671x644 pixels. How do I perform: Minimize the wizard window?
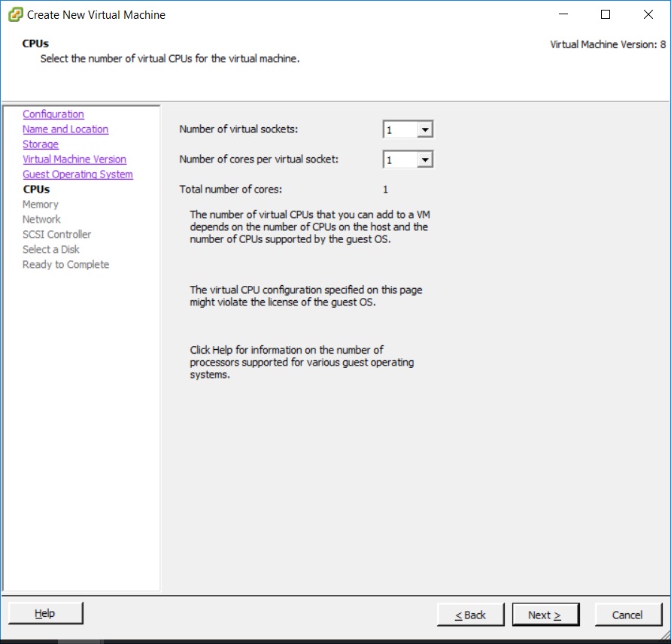563,14
